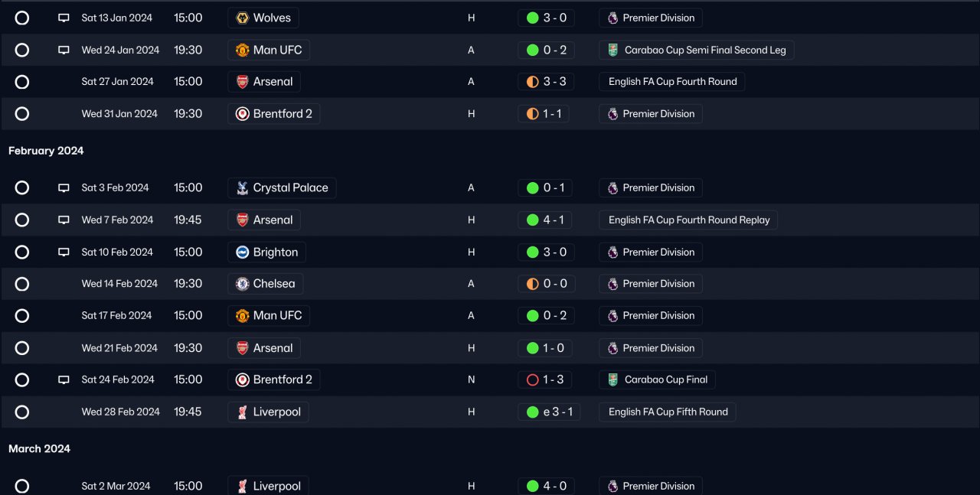The width and height of the screenshot is (980, 495).
Task: Open the 1 - 3 Carabao Cup Final result
Action: pyautogui.click(x=546, y=379)
